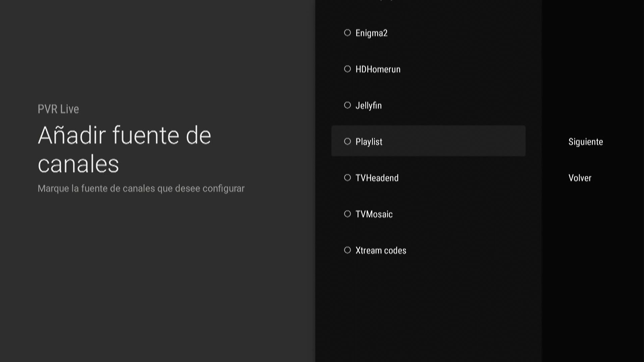Viewport: 644px width, 362px height.
Task: Click the PVR Live breadcrumb text
Action: click(58, 109)
